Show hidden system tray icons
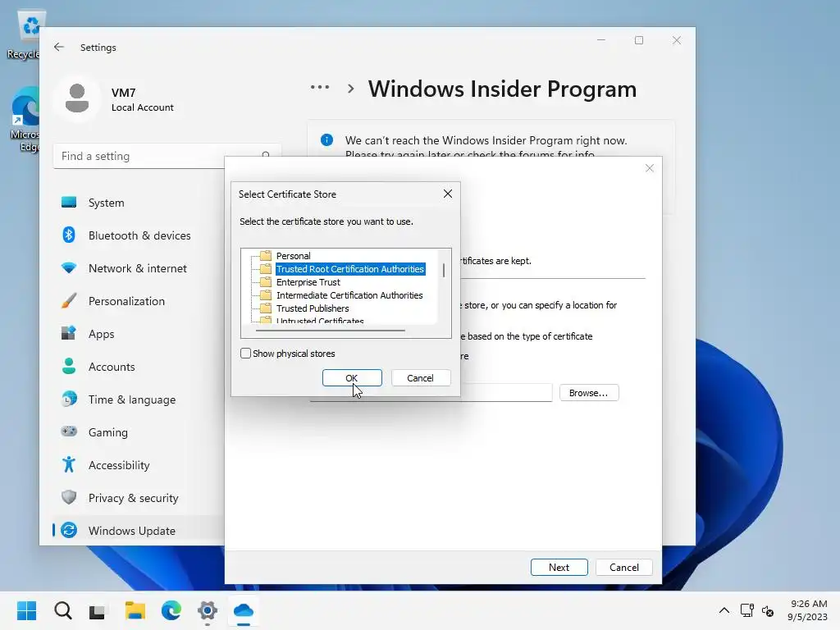 coord(724,610)
